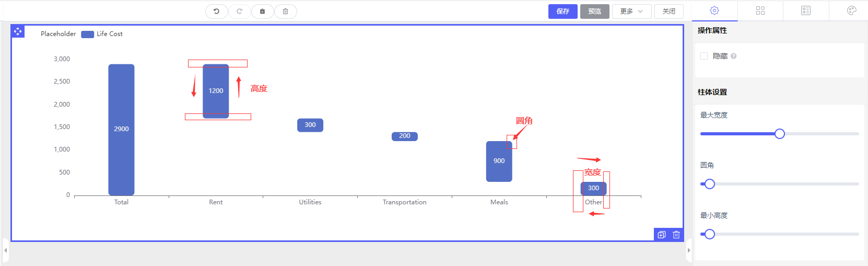Image resolution: width=868 pixels, height=266 pixels.
Task: Switch to the grid components tab
Action: click(760, 10)
